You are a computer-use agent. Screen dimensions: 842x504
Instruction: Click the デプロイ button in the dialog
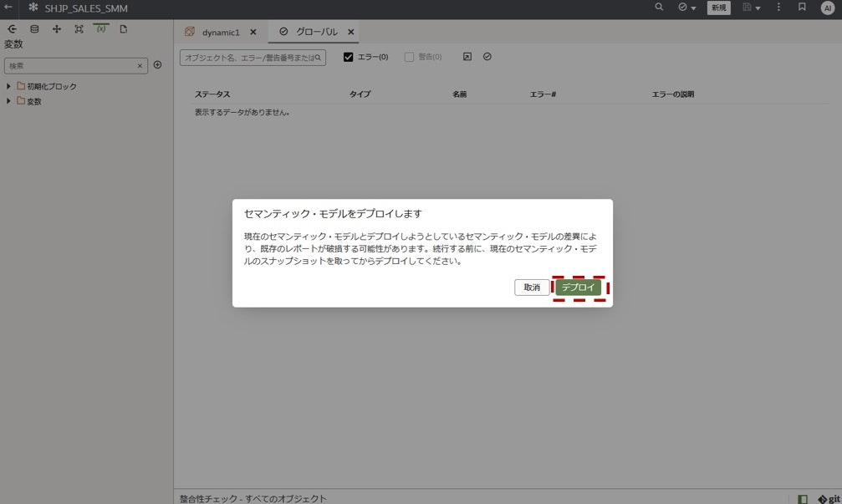(x=579, y=288)
